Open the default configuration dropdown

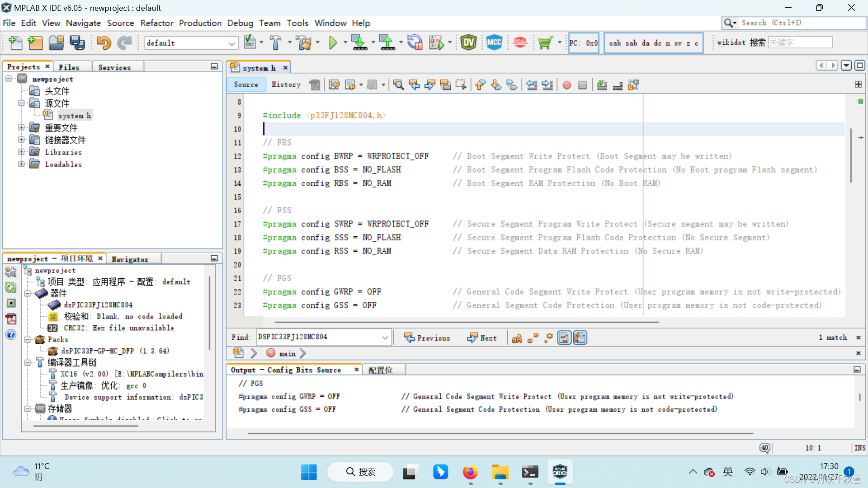coord(231,43)
